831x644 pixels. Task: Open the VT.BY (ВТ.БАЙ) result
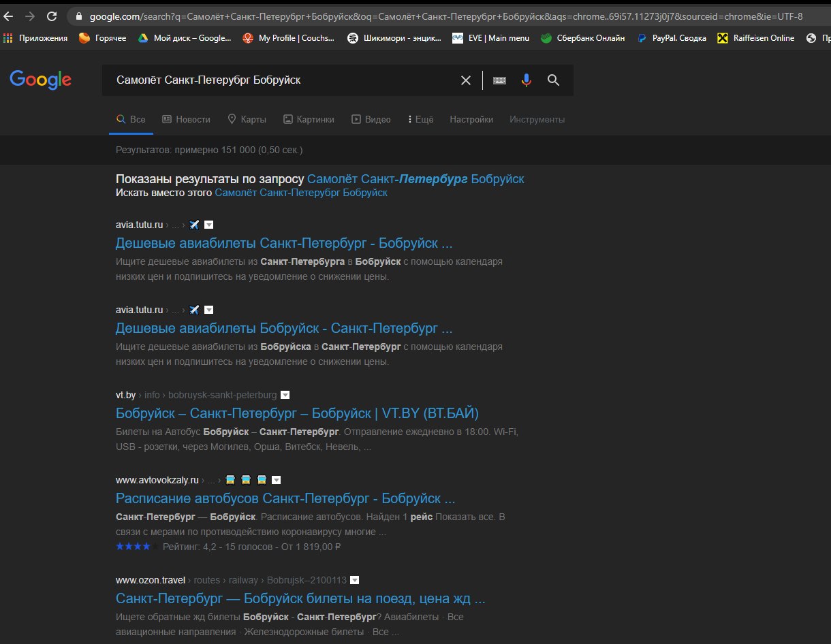(297, 413)
